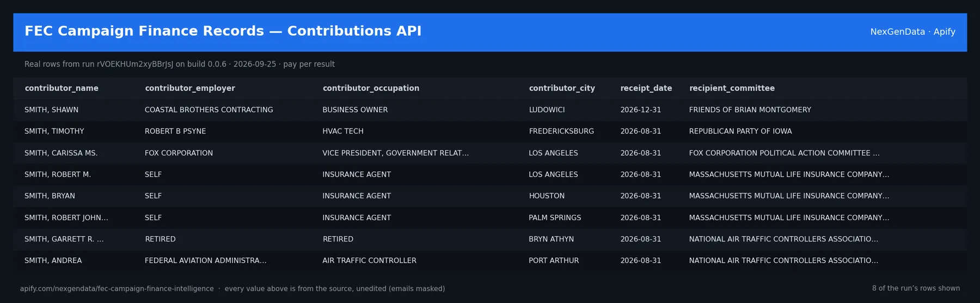Click REPUBLICAN PARTY OF IOWA committee
980x303 pixels.
click(740, 131)
